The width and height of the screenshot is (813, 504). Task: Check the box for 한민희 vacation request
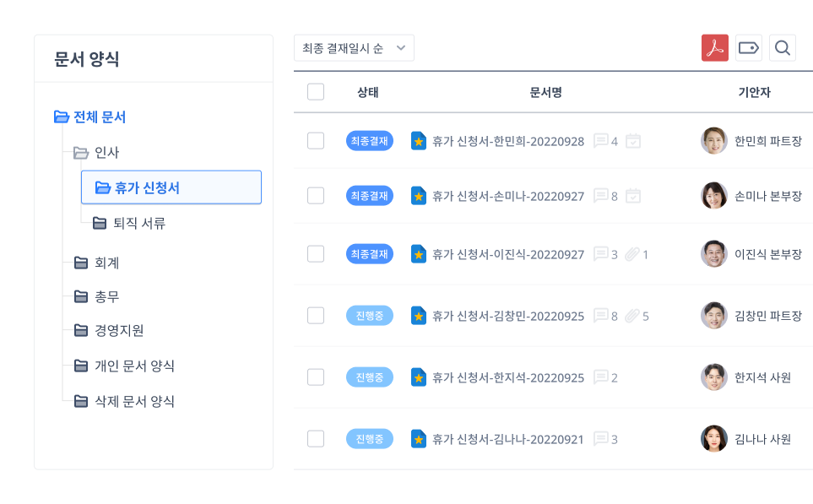[316, 141]
